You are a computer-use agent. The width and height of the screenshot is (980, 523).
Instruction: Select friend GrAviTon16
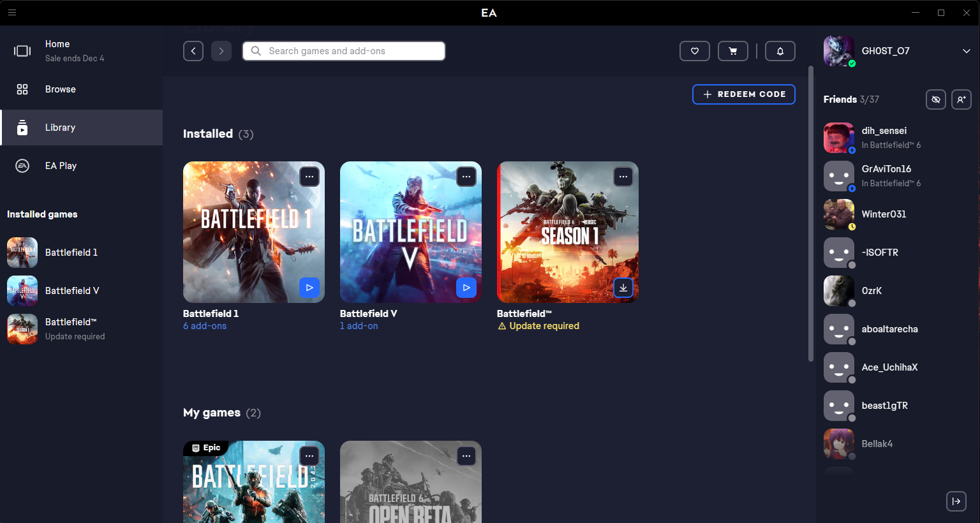pos(898,176)
